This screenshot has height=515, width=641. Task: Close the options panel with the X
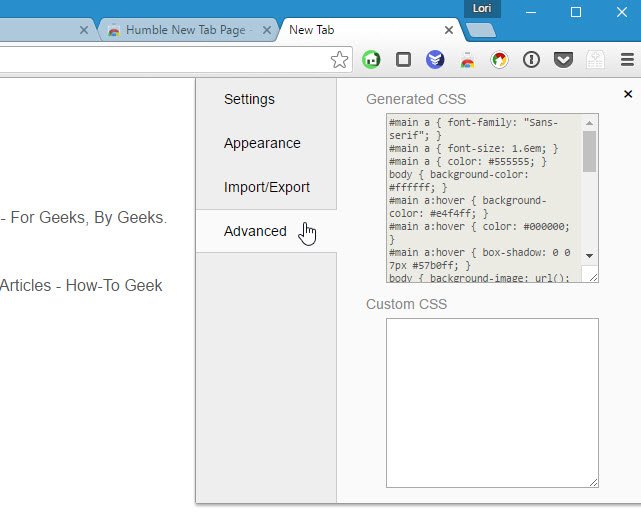628,94
